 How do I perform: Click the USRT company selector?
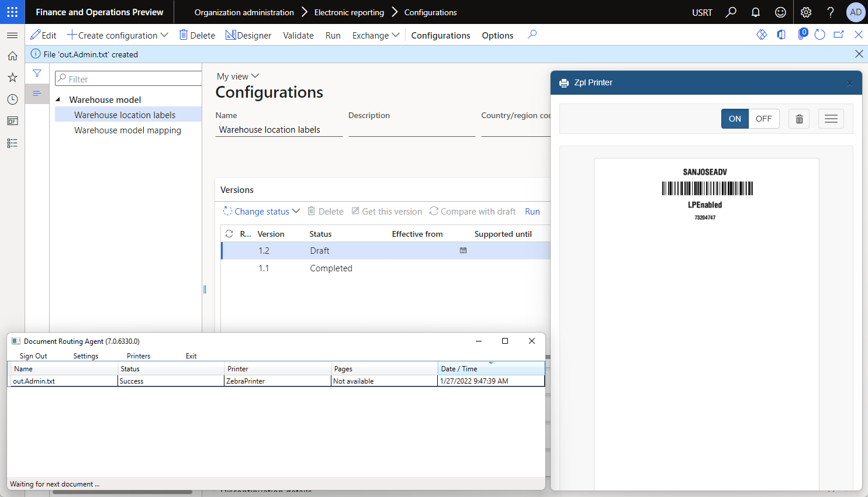tap(702, 12)
